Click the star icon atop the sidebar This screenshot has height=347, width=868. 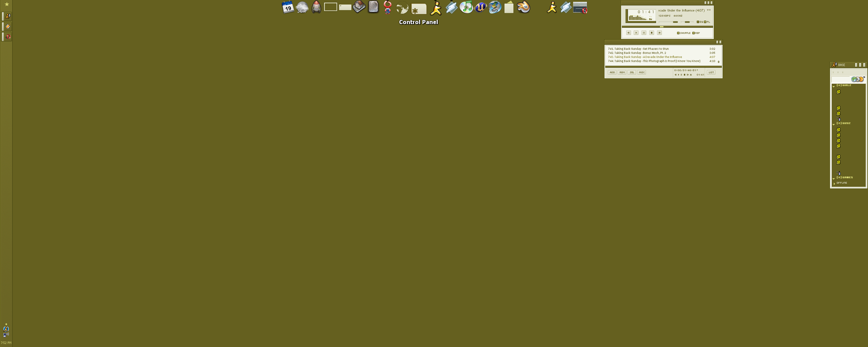coord(6,4)
